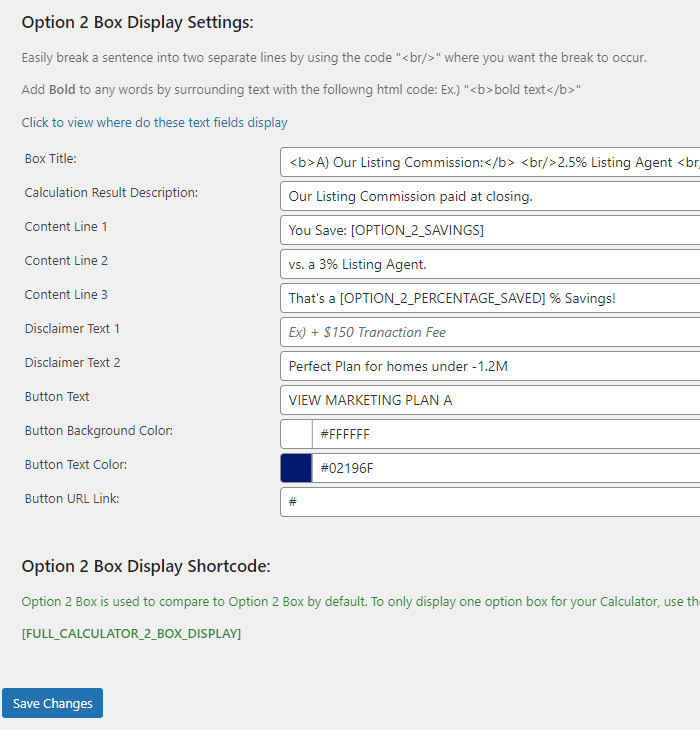
Task: Place cursor in the Content Line 3 field
Action: tap(490, 298)
